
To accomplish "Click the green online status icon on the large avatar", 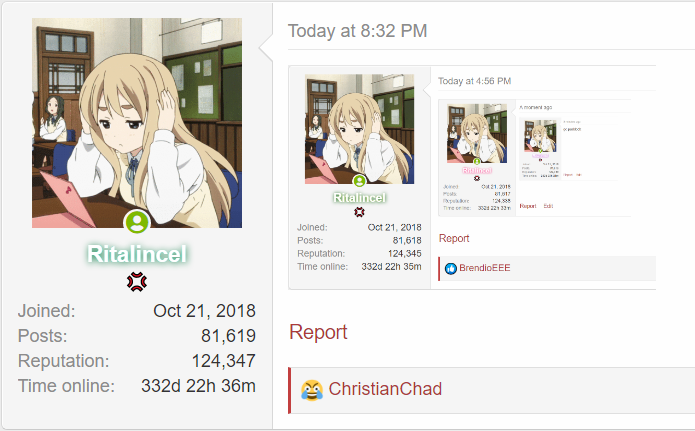I will 137,222.
